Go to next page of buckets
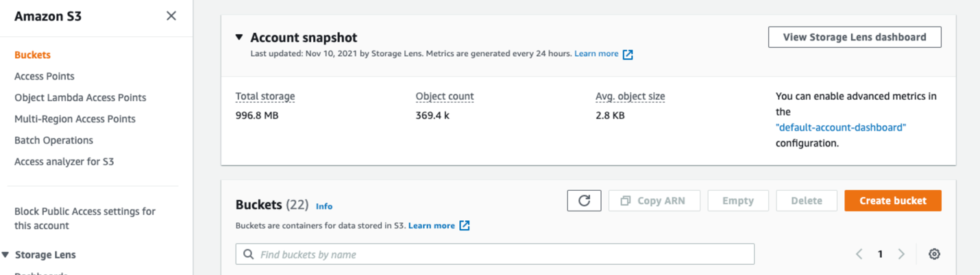This screenshot has width=980, height=275. pos(902,254)
